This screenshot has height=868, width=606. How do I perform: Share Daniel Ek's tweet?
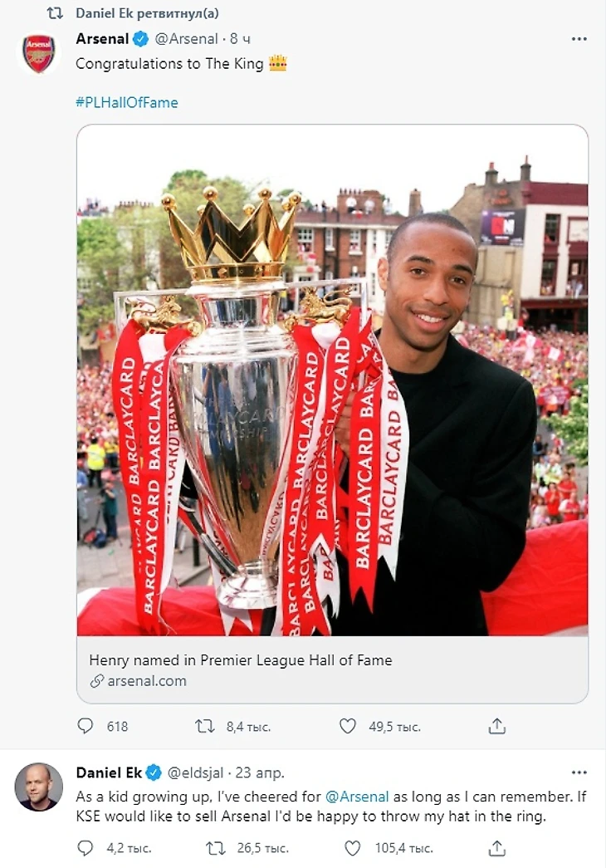coord(496,848)
